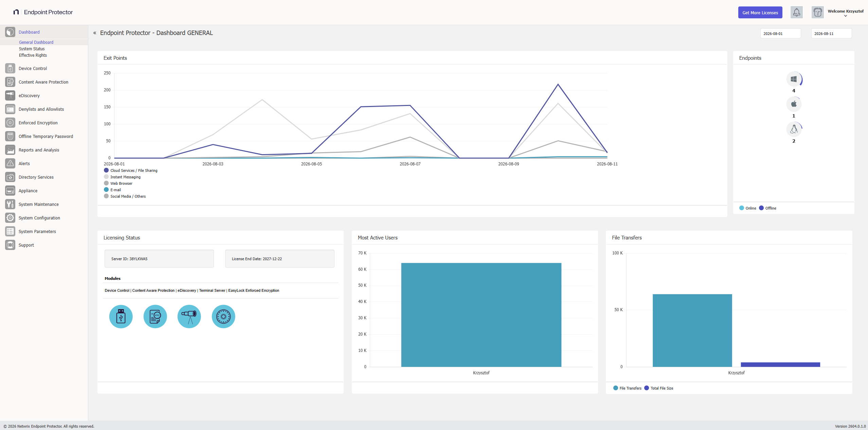The image size is (868, 430).
Task: Toggle Social Media / Others legend series
Action: (125, 196)
